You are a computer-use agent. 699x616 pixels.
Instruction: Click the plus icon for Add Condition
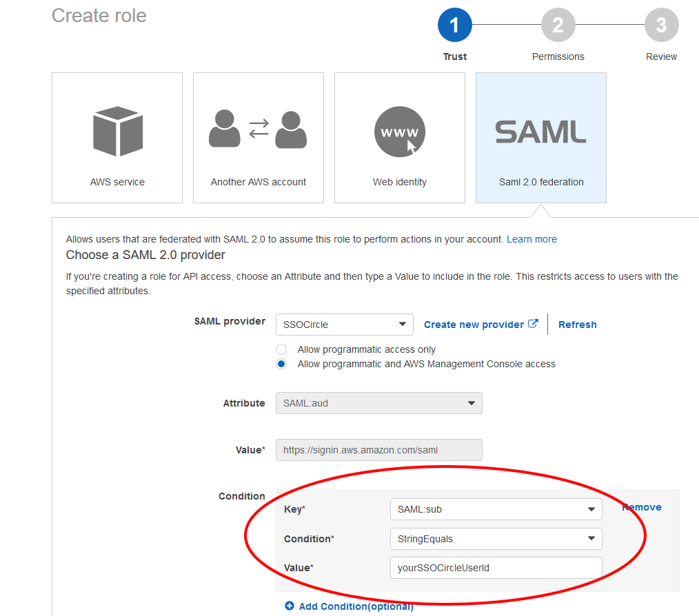(x=290, y=606)
